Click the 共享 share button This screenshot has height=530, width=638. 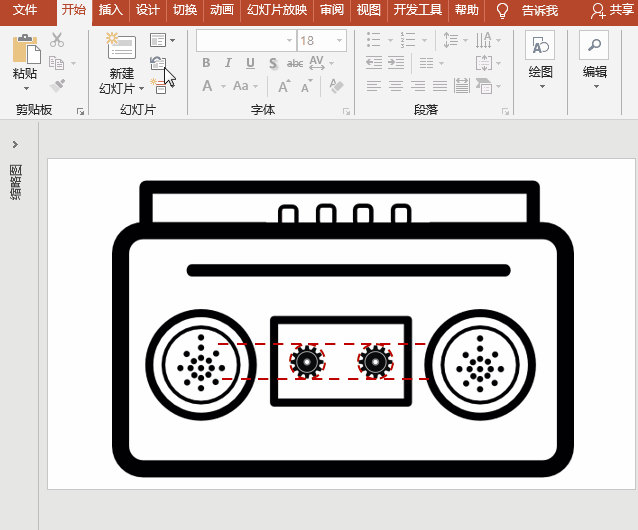pos(612,10)
